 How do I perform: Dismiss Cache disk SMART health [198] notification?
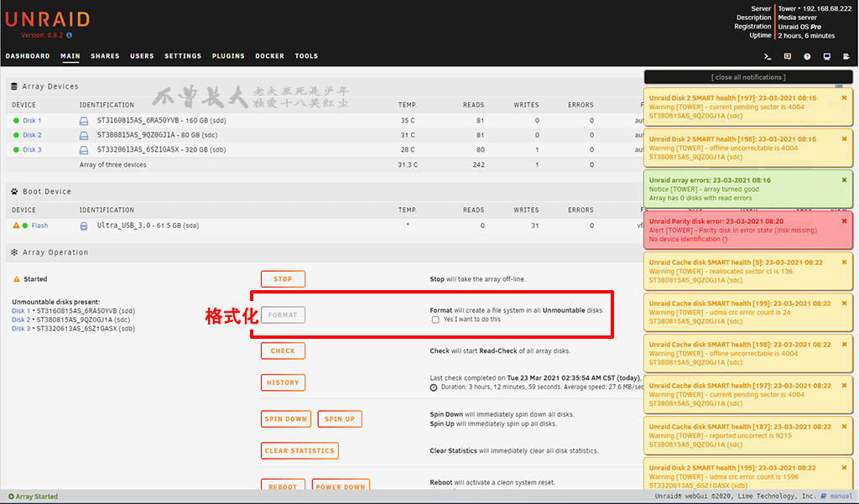click(x=844, y=345)
